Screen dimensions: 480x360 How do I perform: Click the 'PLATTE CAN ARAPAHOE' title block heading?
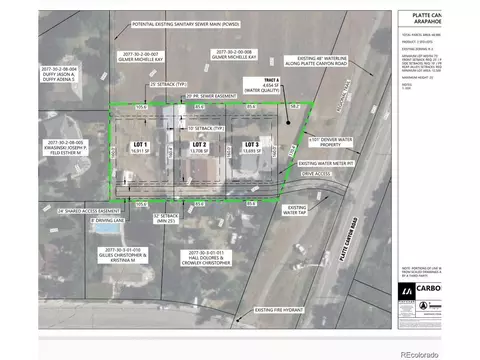427,18
